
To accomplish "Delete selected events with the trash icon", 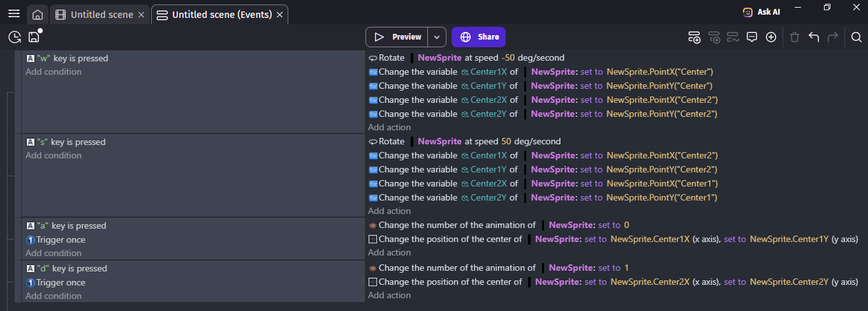I will tap(795, 37).
